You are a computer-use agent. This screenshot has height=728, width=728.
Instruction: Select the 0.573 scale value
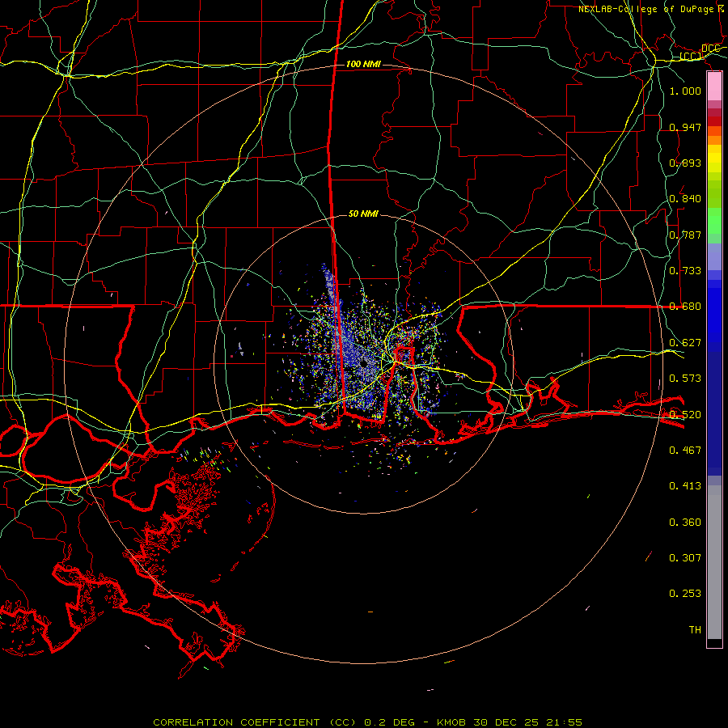point(685,379)
